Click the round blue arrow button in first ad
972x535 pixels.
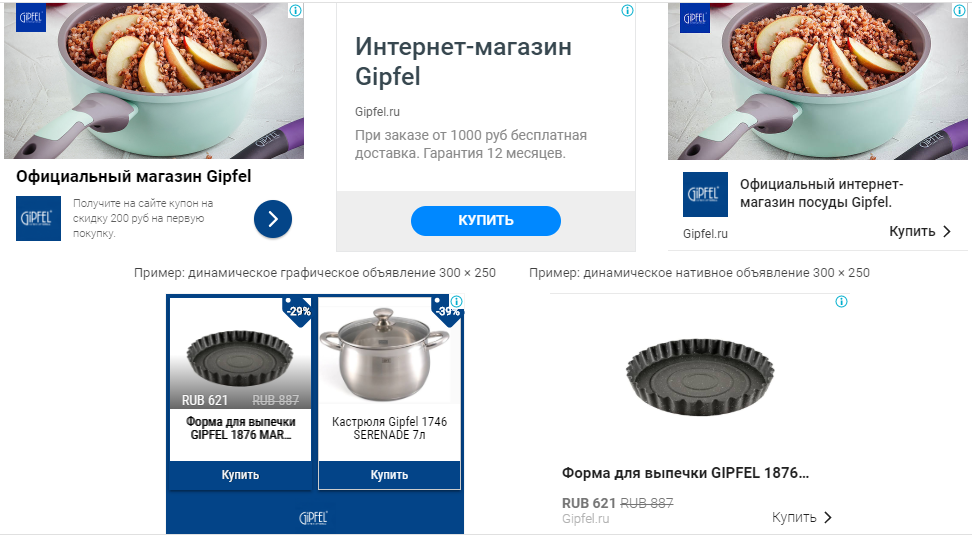[x=273, y=219]
